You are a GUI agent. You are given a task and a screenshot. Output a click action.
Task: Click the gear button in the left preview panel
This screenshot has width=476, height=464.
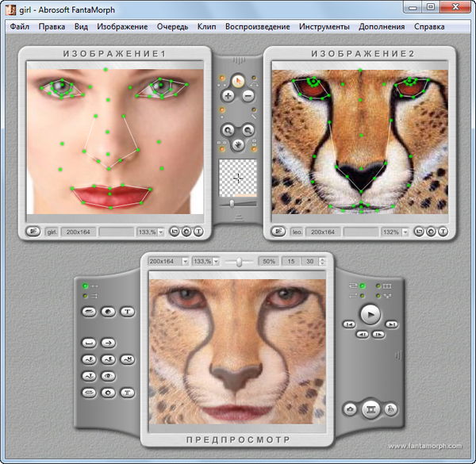(x=108, y=393)
